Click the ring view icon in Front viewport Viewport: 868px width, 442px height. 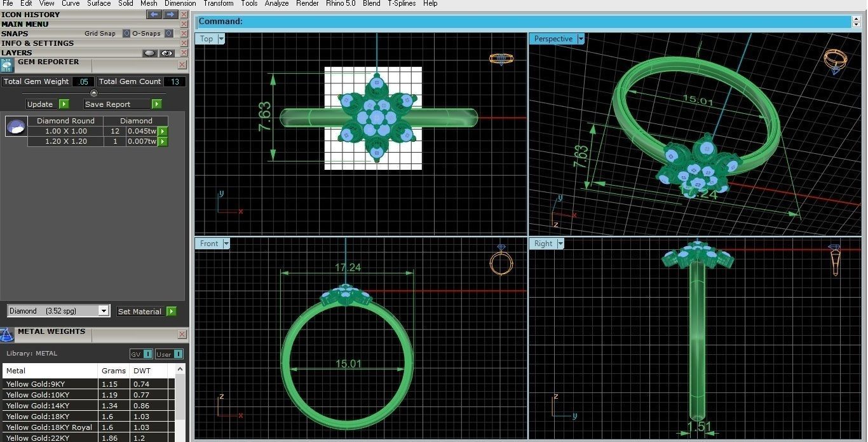(501, 259)
